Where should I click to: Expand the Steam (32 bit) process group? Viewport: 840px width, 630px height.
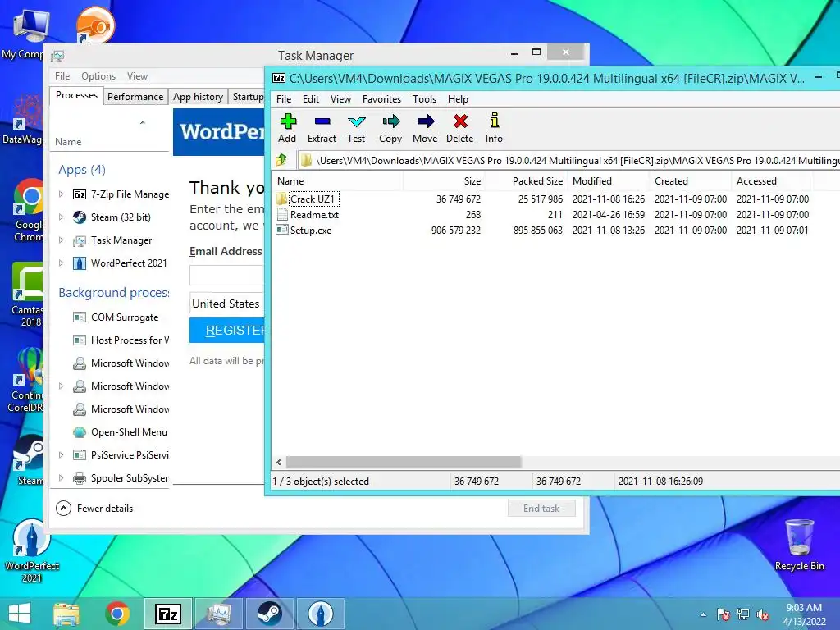61,217
